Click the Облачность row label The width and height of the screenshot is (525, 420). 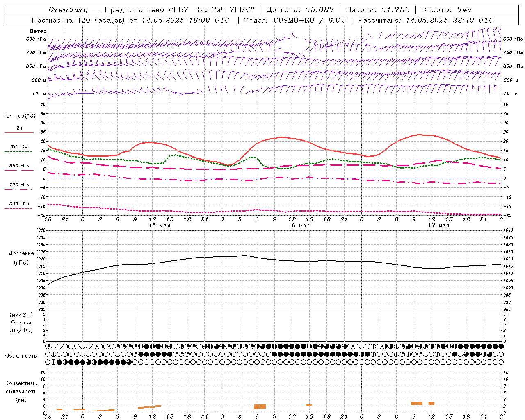(x=21, y=356)
